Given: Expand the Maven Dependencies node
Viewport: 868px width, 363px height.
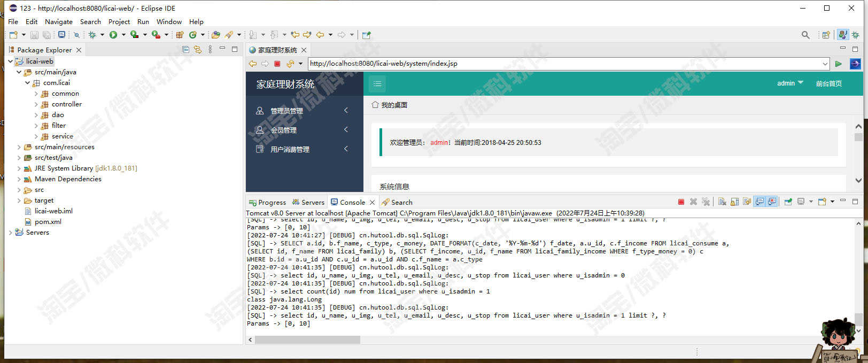Looking at the screenshot, I should pyautogui.click(x=19, y=179).
